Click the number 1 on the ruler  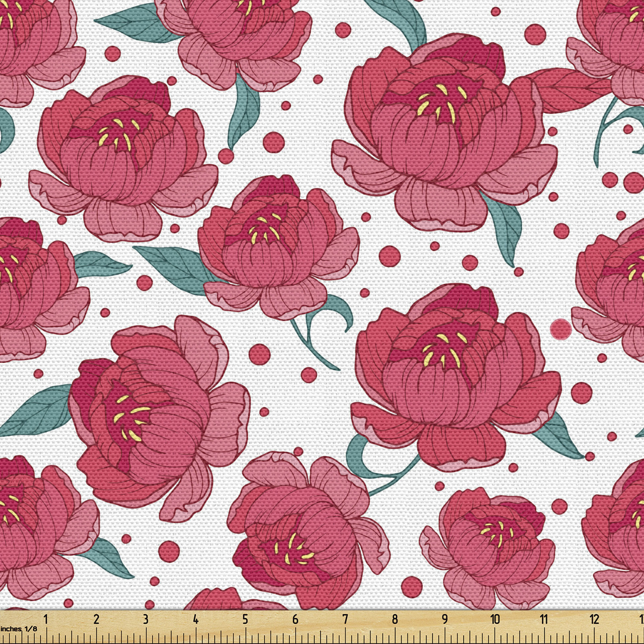tap(46, 619)
